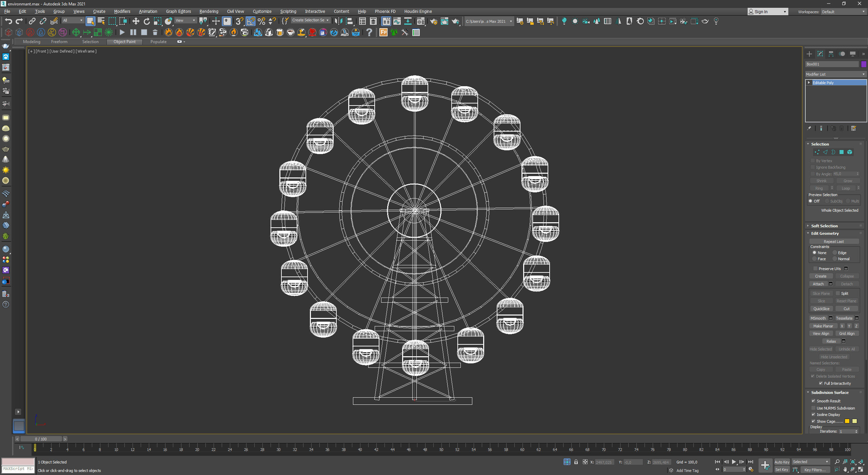This screenshot has height=475, width=868.
Task: Select Polygon sub-object level icon
Action: tap(842, 152)
